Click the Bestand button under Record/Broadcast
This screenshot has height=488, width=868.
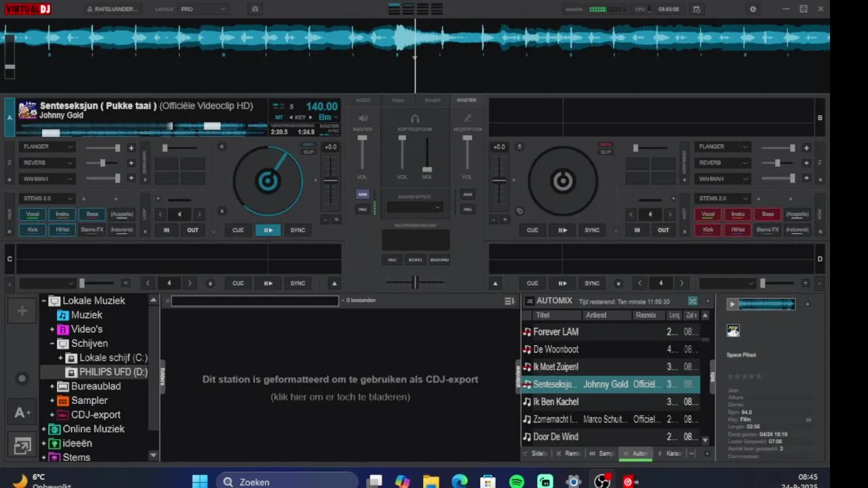tap(439, 260)
